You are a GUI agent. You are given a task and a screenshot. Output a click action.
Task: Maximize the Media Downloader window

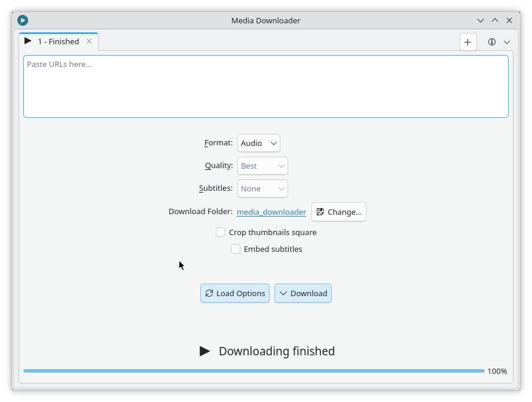[x=495, y=20]
